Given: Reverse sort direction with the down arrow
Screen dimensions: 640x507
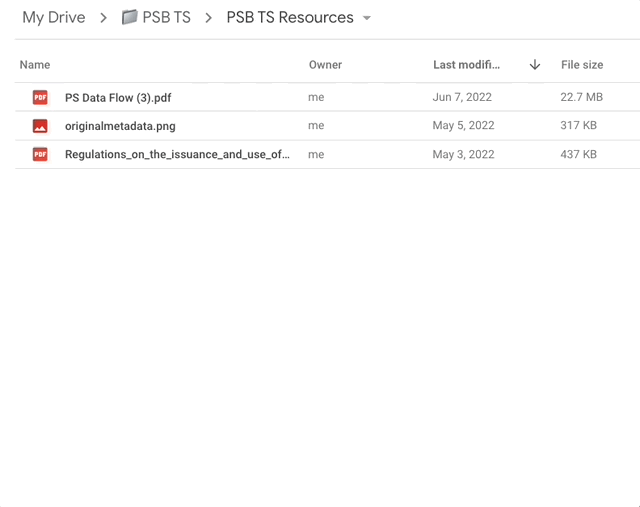Looking at the screenshot, I should [x=535, y=64].
